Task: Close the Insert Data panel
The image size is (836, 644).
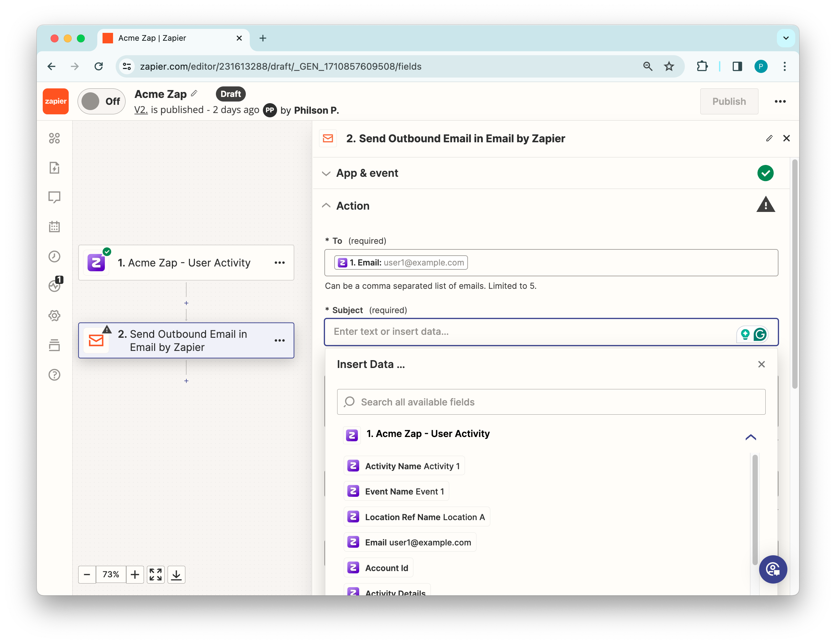Action: click(x=761, y=364)
